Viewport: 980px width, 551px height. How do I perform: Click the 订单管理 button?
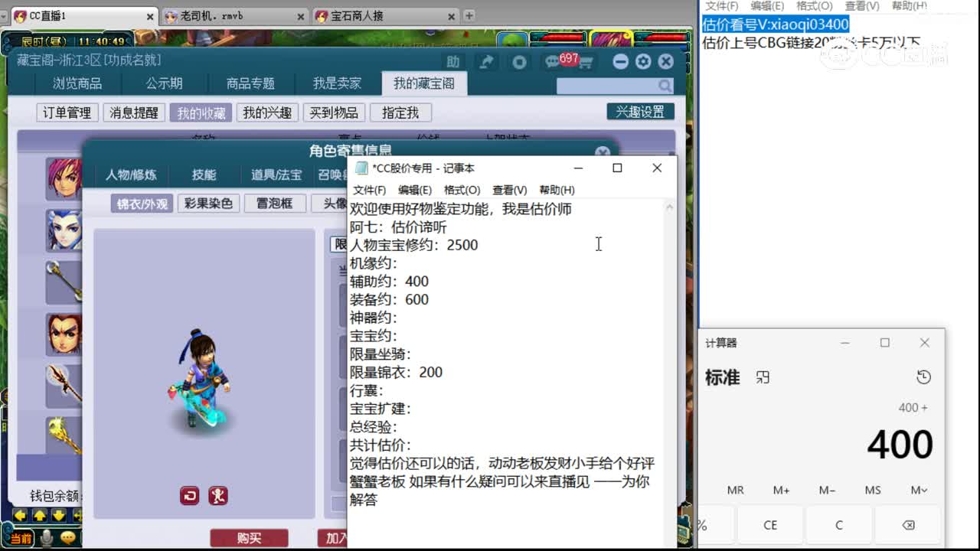click(x=67, y=112)
